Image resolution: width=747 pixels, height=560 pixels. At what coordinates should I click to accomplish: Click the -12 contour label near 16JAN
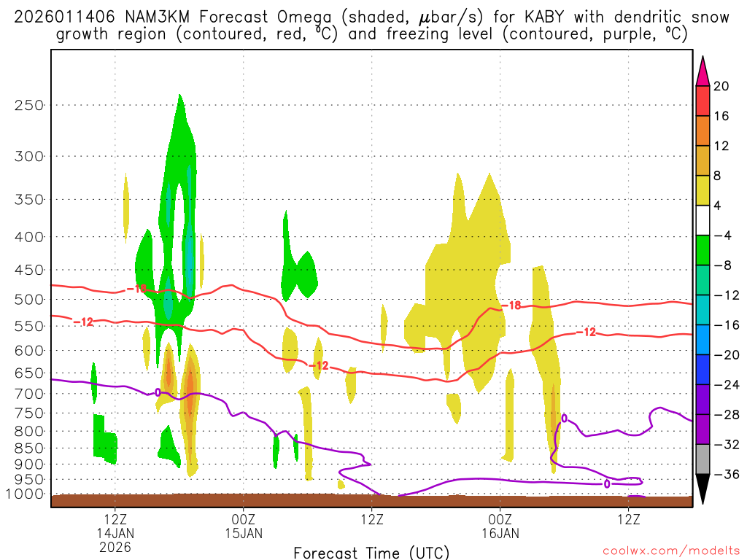586,332
